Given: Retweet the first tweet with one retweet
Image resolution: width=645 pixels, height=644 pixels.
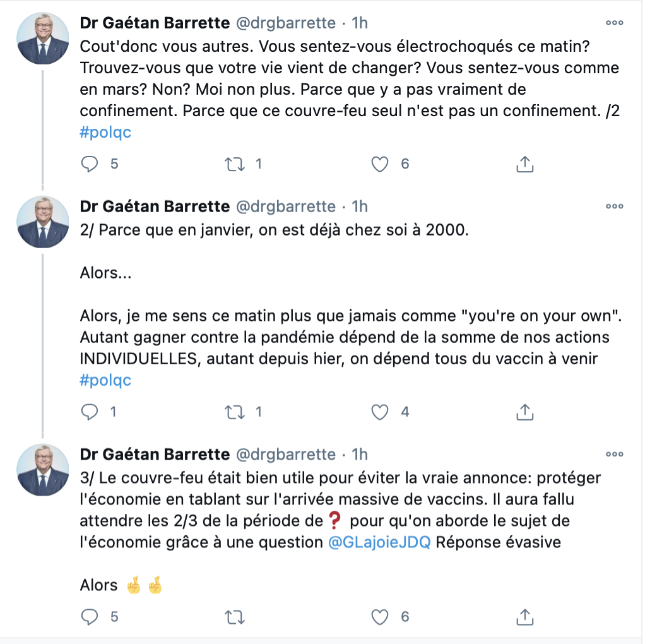Looking at the screenshot, I should 235,164.
